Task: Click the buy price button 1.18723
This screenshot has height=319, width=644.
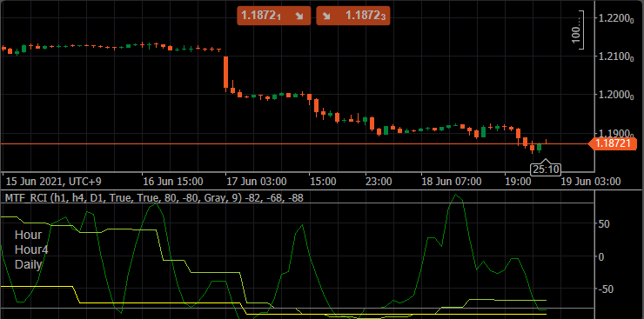Action: (x=353, y=16)
